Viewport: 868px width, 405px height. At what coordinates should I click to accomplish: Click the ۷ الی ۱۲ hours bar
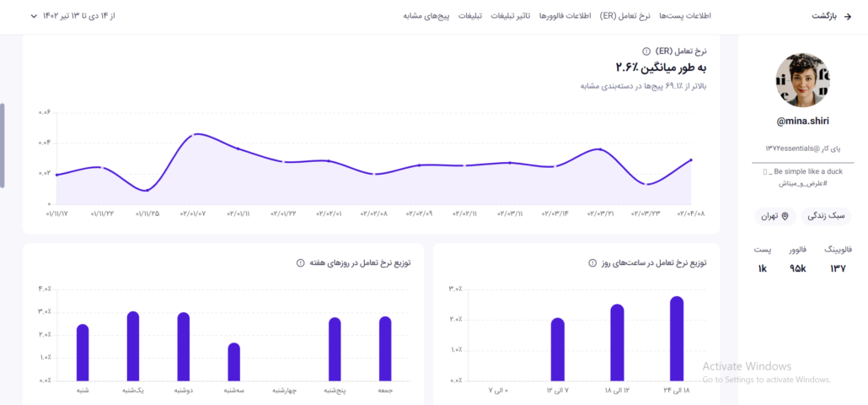point(558,349)
